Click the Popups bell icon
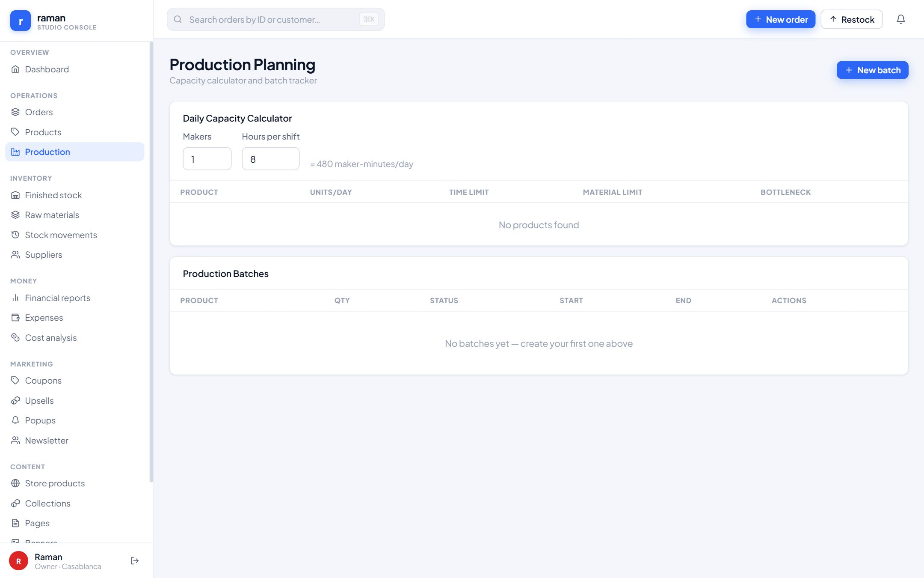 pyautogui.click(x=15, y=420)
